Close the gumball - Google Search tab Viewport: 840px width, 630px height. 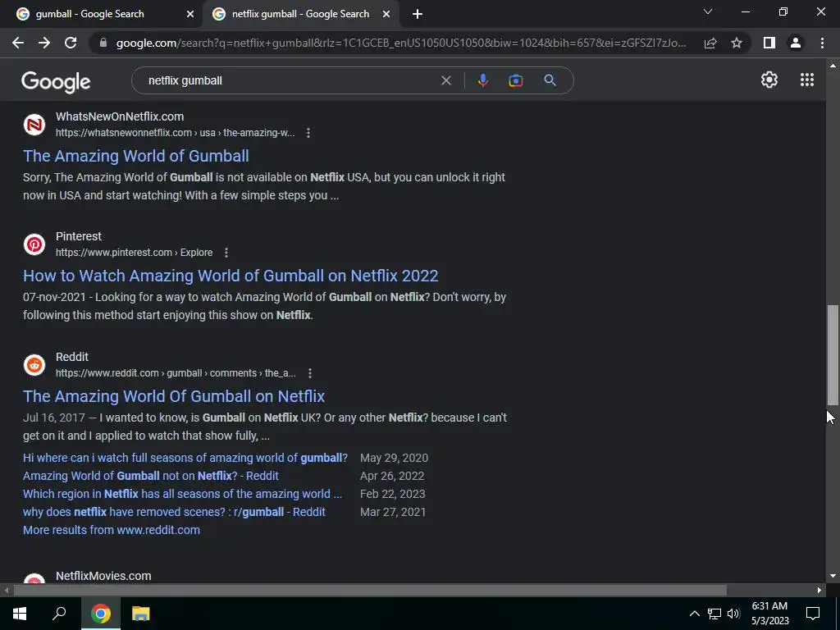(x=190, y=15)
